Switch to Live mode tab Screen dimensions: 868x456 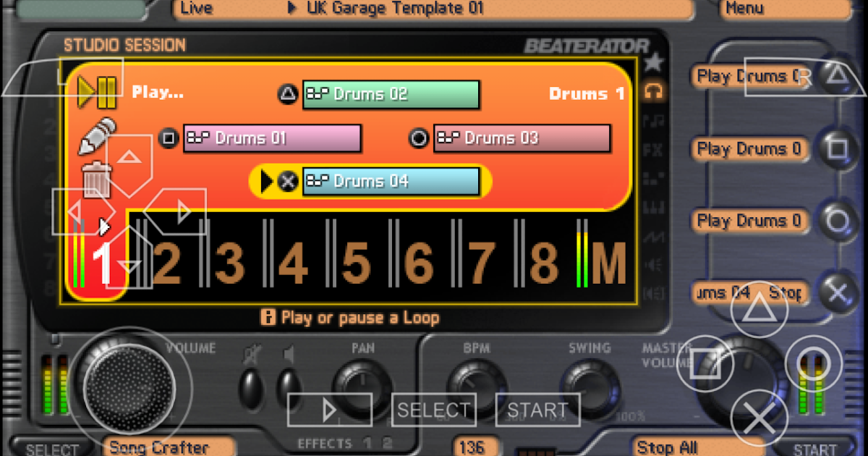tap(197, 9)
